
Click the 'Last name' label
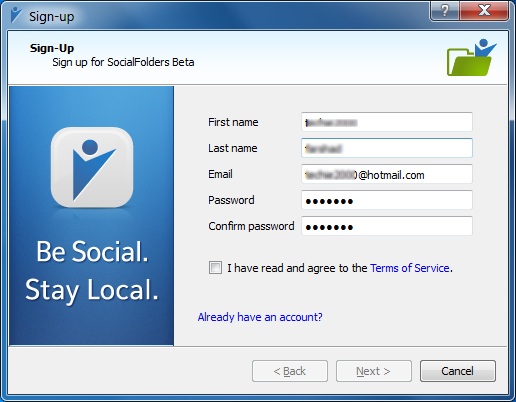click(x=233, y=148)
